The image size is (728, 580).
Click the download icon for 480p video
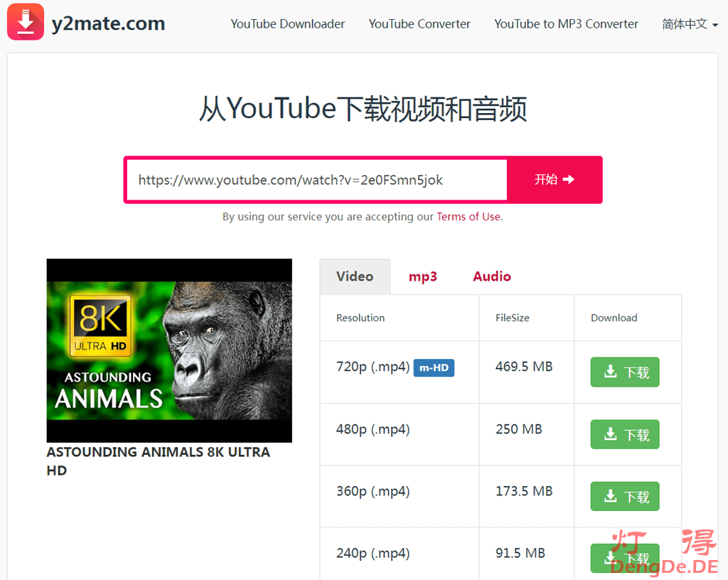coord(610,434)
